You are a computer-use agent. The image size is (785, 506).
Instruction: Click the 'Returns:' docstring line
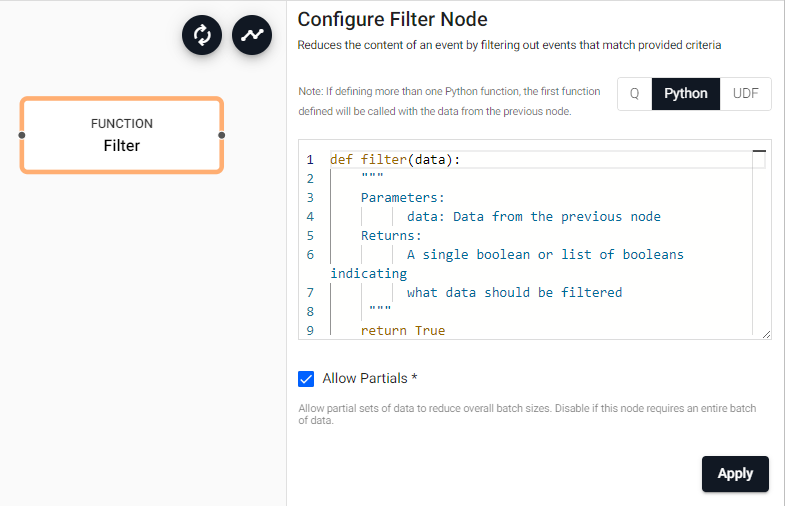[391, 236]
